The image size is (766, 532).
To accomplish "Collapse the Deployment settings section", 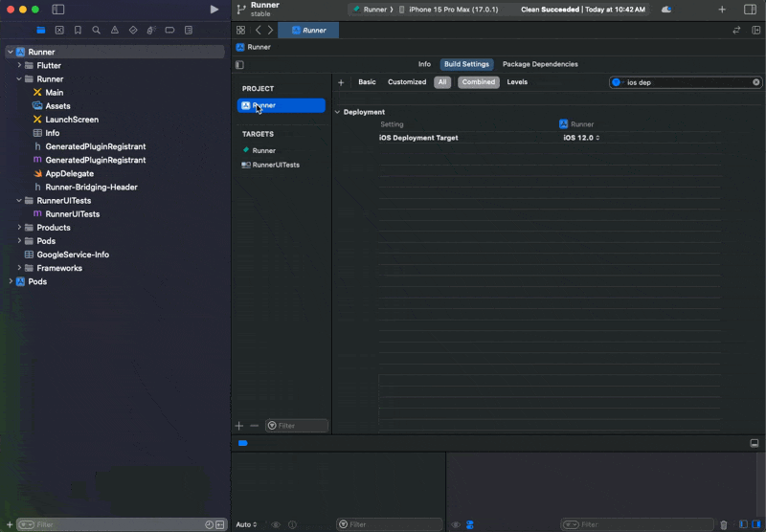I will [x=337, y=112].
